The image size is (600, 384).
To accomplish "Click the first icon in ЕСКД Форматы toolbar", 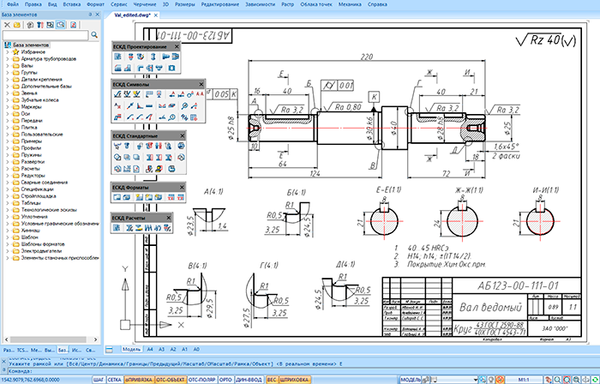I will (117, 197).
